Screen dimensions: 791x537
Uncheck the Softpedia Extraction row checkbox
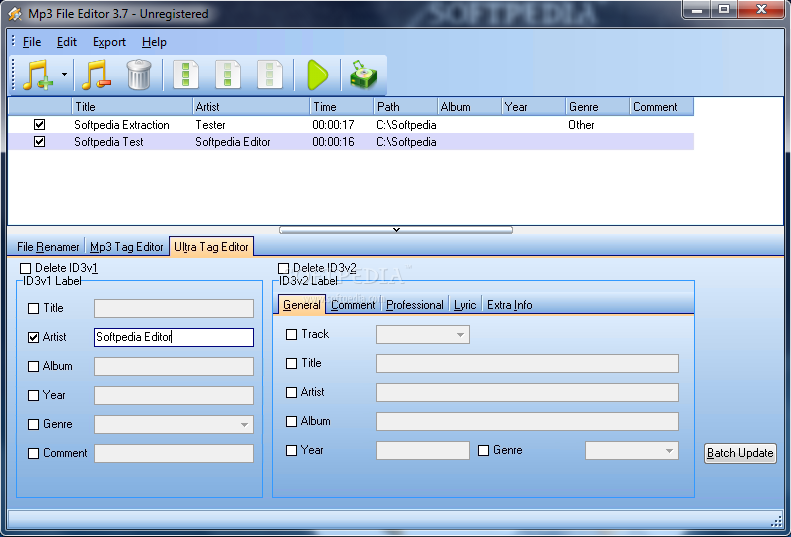click(39, 125)
